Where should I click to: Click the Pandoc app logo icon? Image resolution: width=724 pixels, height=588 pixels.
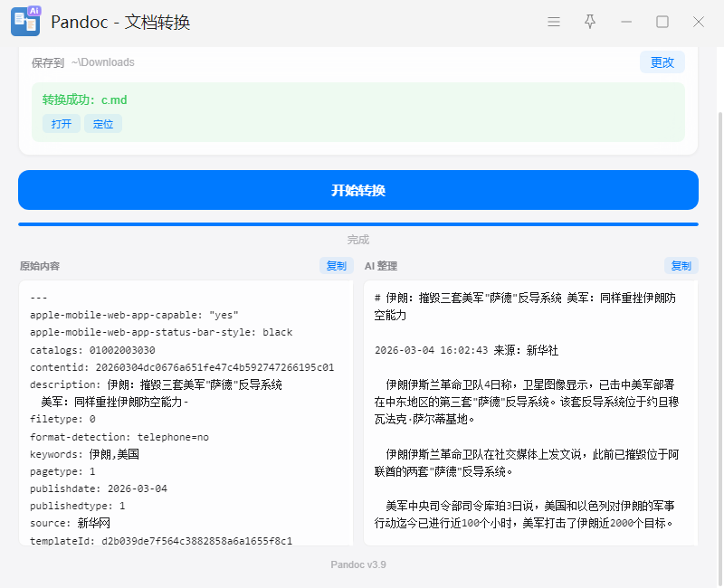(x=25, y=22)
